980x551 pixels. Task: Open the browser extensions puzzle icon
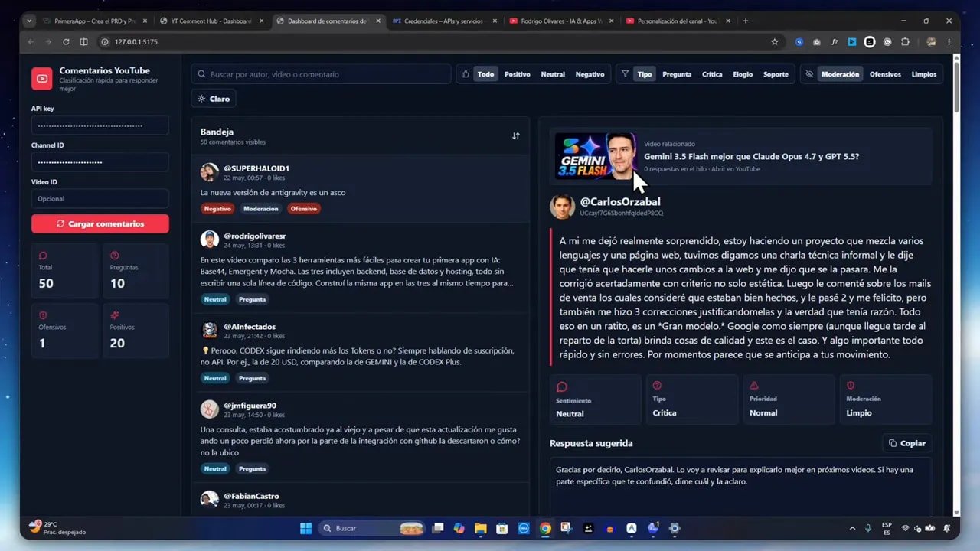click(x=905, y=41)
